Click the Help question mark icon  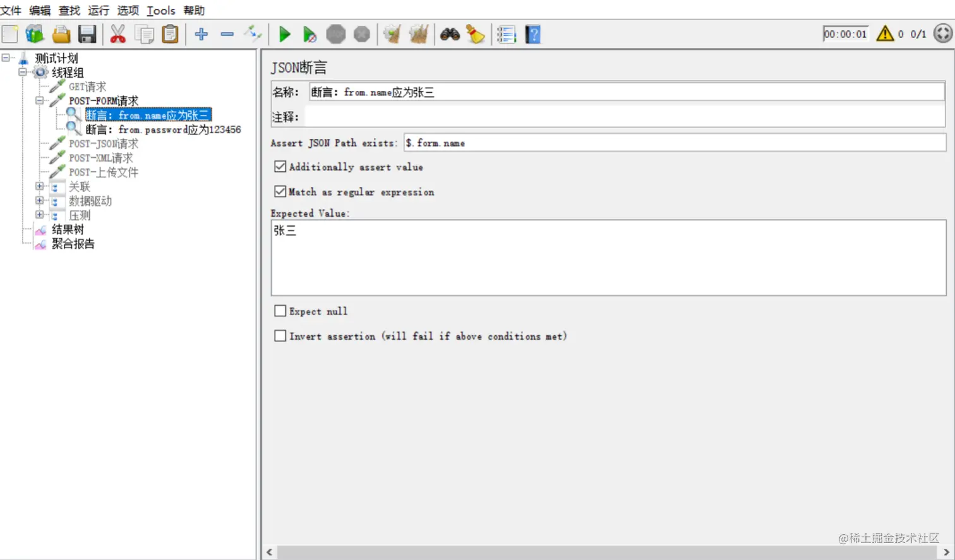(x=533, y=34)
